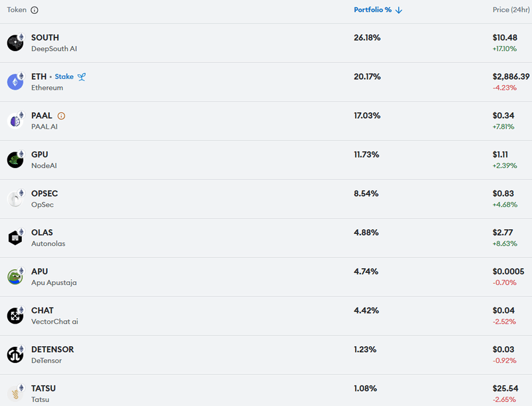Click the staking sprout icon beside ETH
The image size is (532, 406).
(82, 76)
